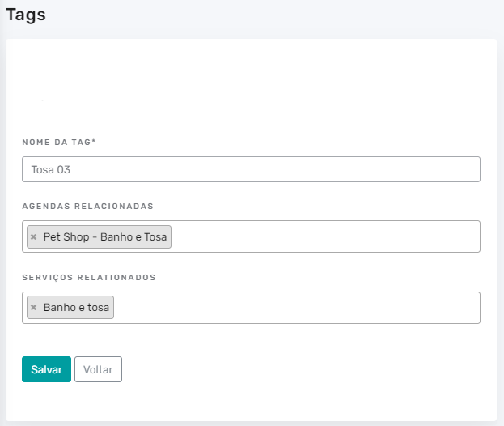
Task: Open the Serviços Relacionados multi-select box
Action: click(x=251, y=308)
